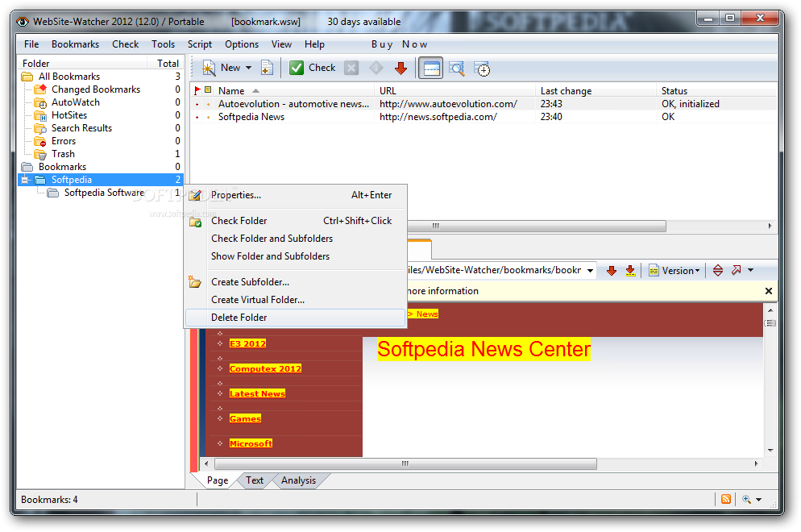Select Changed Bookmarks folder
Viewport: 801px width, 532px height.
click(96, 89)
